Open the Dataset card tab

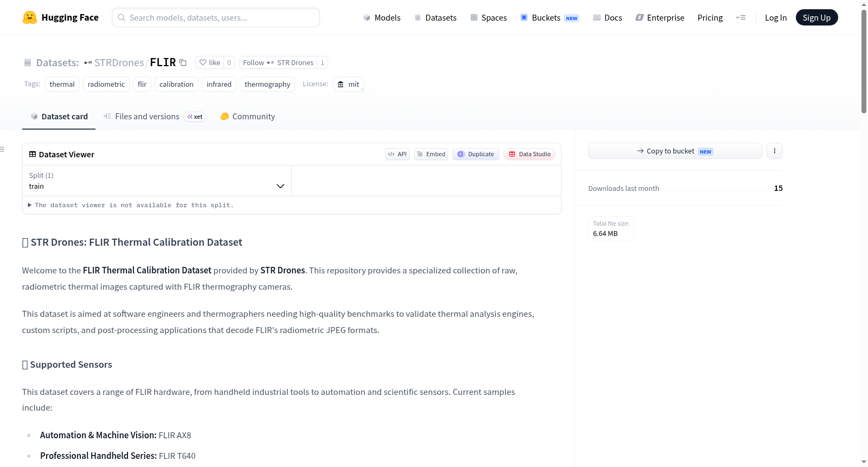(x=59, y=116)
